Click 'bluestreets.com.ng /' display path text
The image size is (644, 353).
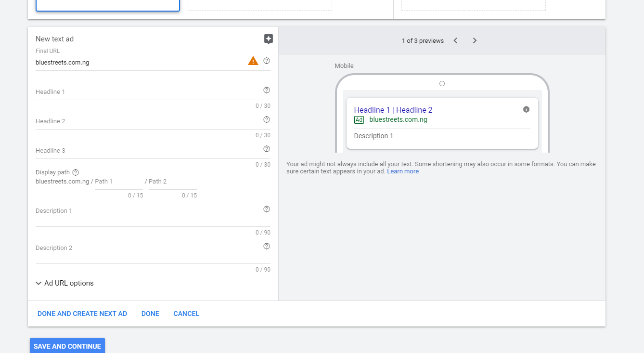64,182
